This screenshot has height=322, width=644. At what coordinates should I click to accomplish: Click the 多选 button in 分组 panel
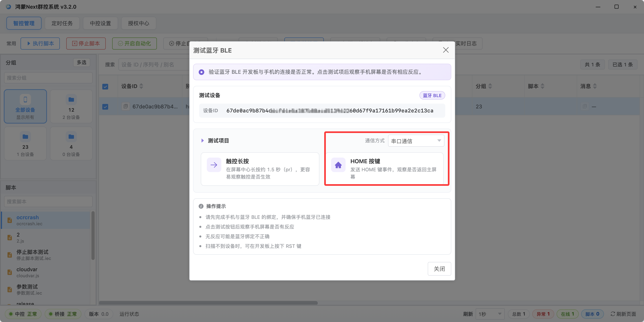pyautogui.click(x=82, y=62)
